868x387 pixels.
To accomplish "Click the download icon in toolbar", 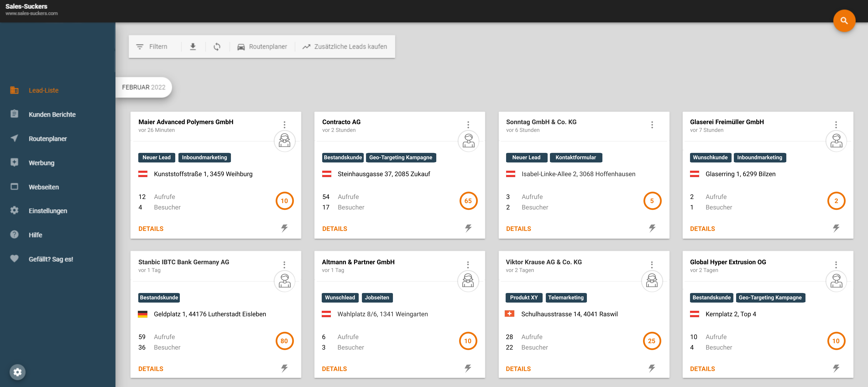I will pos(193,47).
